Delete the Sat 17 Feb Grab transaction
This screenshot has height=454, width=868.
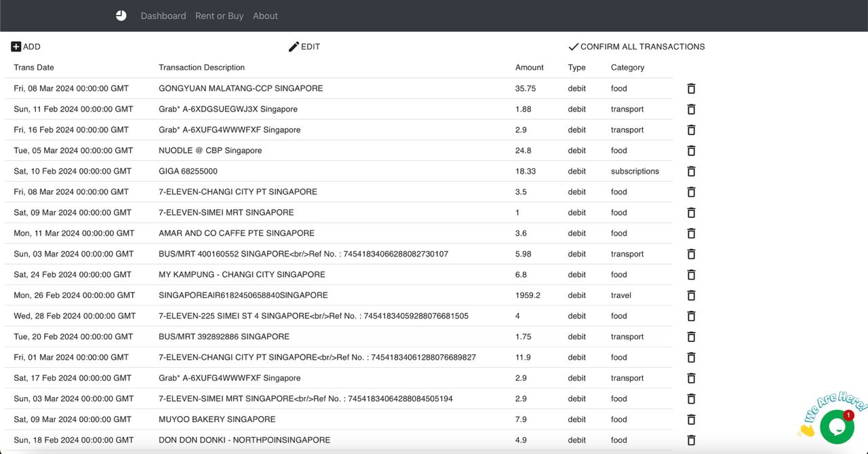pos(691,378)
